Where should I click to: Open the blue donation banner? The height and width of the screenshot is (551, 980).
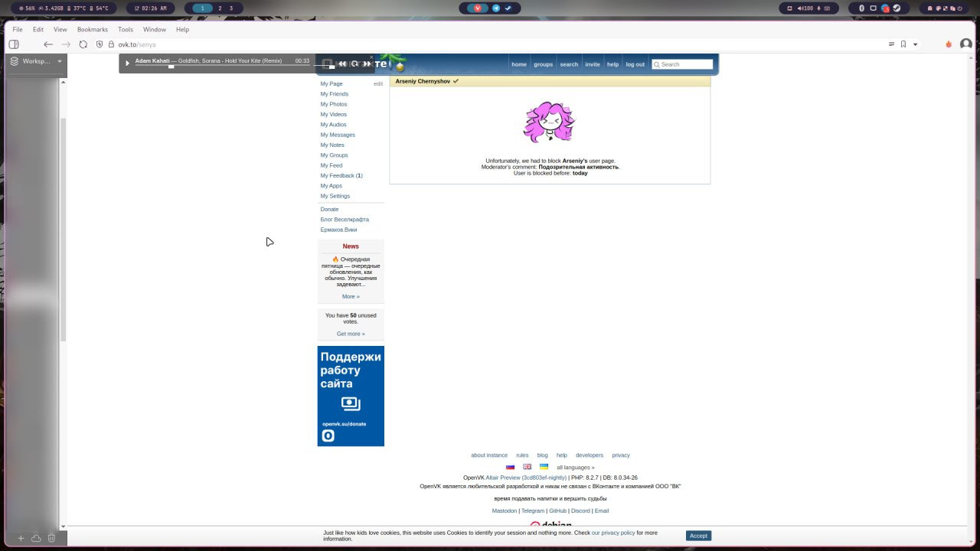click(351, 396)
